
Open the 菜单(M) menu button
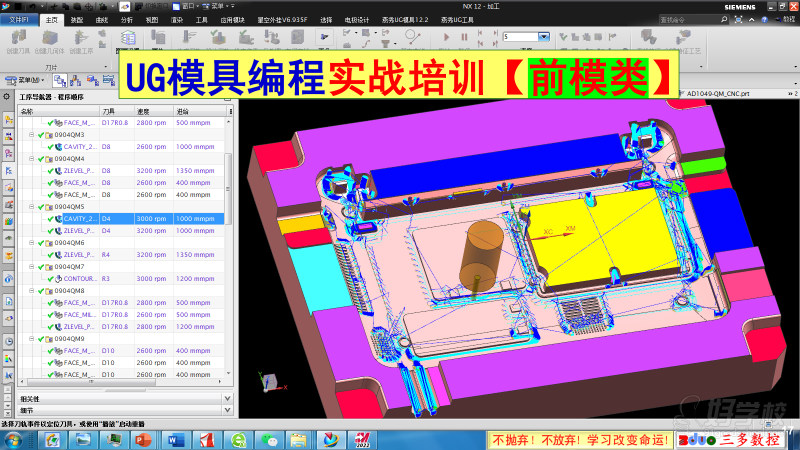(27, 80)
